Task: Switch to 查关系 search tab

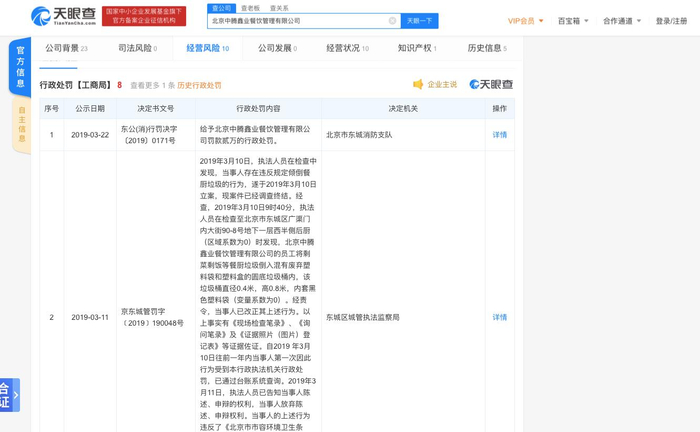Action: point(278,8)
